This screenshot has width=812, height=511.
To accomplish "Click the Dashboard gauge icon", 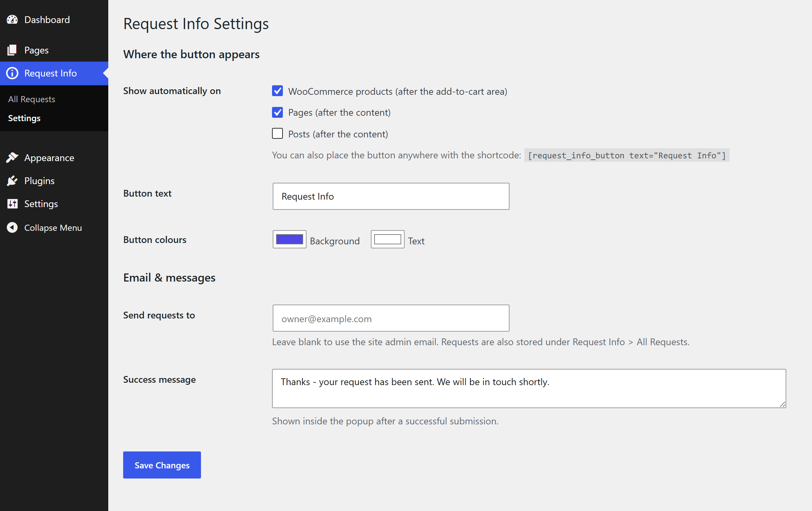I will (12, 20).
